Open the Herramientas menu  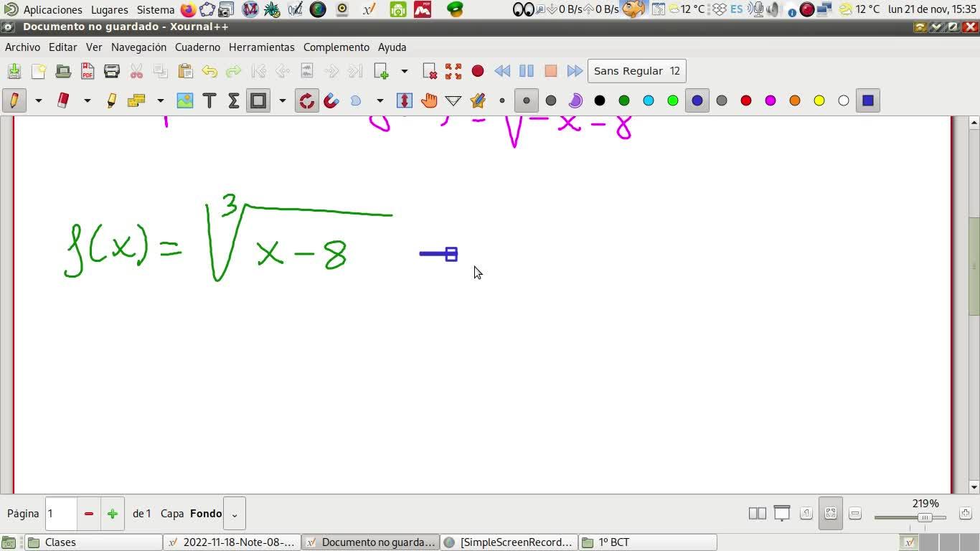(262, 47)
